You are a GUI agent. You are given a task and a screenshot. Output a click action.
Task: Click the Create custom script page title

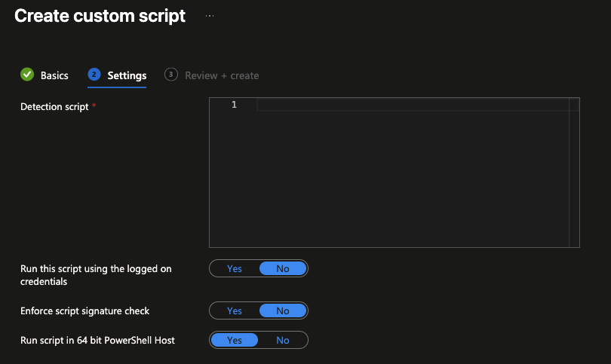(x=100, y=17)
